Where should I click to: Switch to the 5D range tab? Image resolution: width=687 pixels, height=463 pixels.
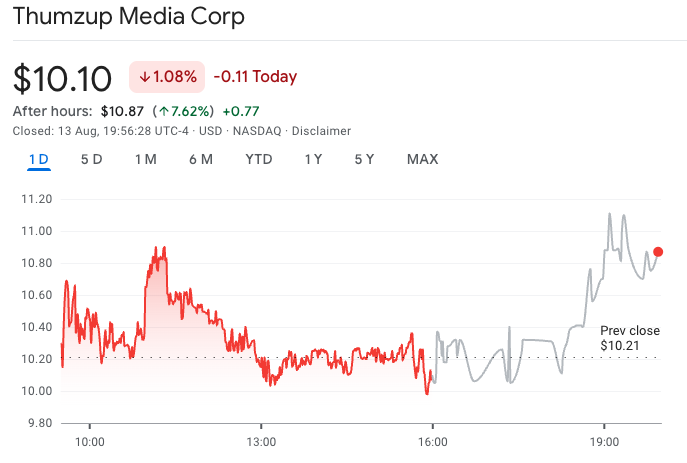click(x=91, y=159)
